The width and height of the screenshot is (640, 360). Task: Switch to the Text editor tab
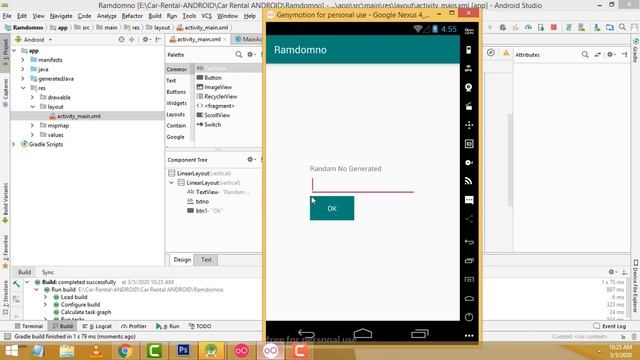click(x=206, y=260)
